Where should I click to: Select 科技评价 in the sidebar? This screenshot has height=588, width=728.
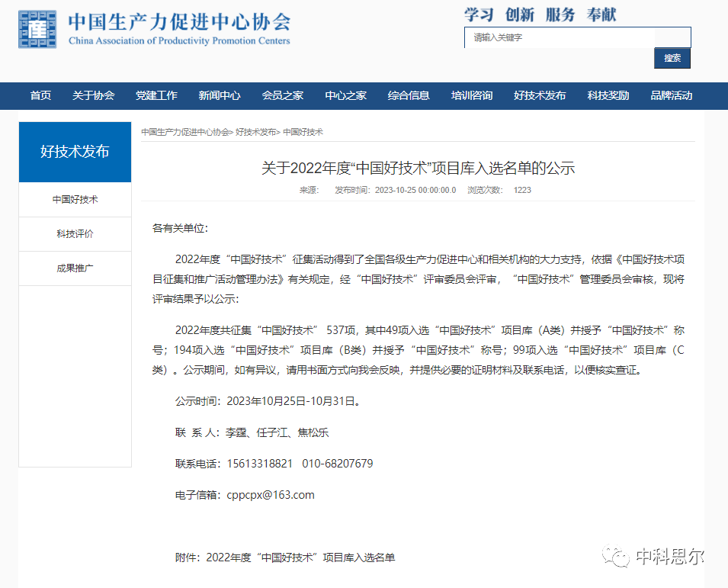click(75, 234)
